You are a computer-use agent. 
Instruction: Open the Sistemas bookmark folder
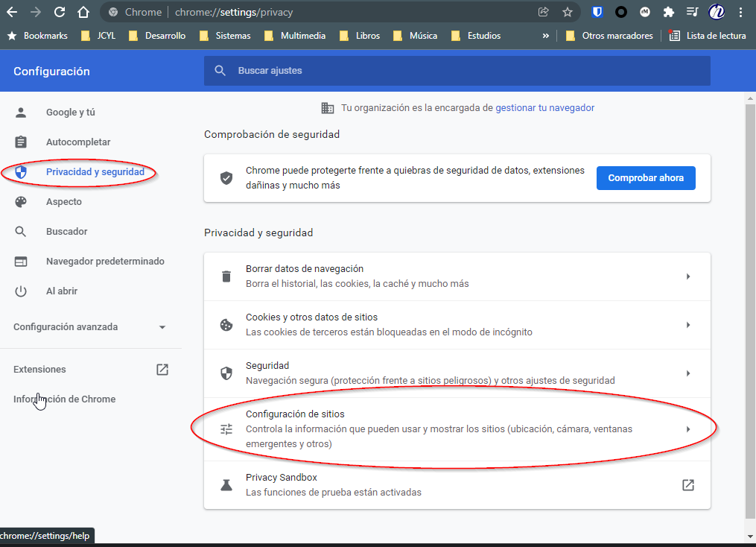coord(225,36)
